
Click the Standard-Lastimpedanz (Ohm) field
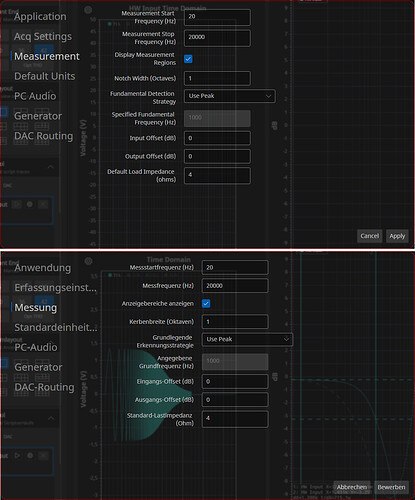[x=235, y=419]
